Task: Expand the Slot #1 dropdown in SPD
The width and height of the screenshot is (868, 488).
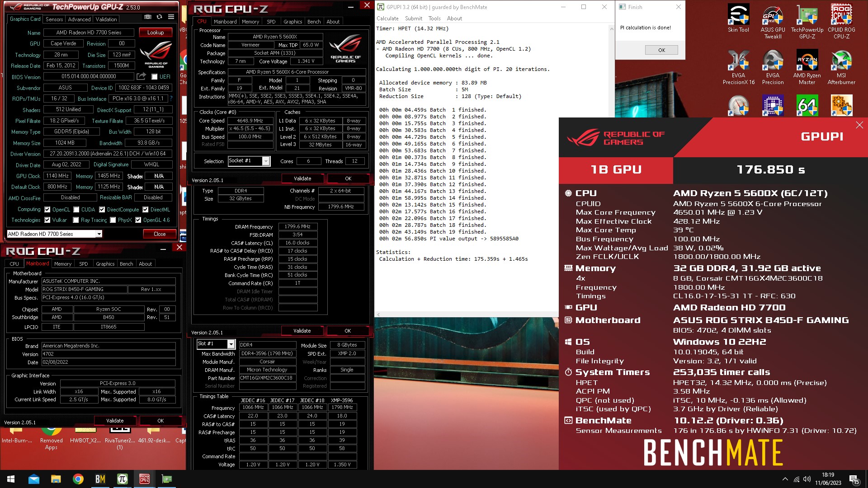Action: pyautogui.click(x=231, y=344)
